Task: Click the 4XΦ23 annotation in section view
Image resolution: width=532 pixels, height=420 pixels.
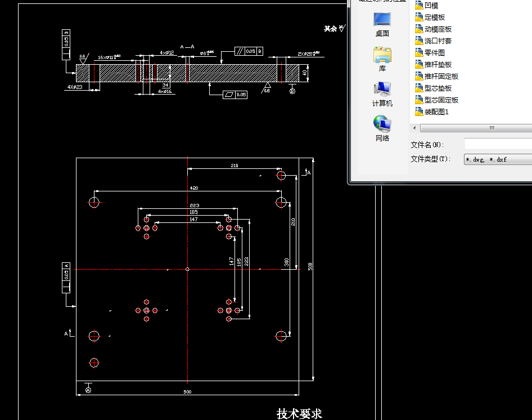Action: coord(75,87)
